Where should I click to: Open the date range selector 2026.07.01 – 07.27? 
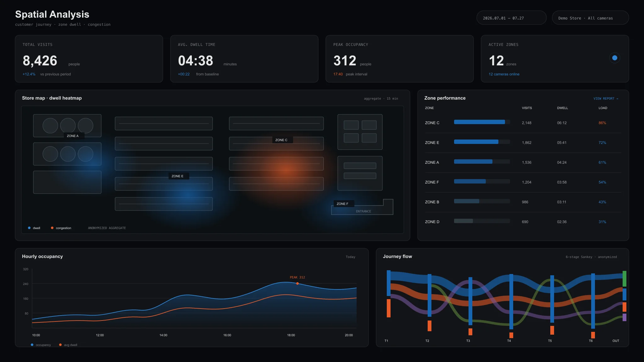(x=511, y=18)
